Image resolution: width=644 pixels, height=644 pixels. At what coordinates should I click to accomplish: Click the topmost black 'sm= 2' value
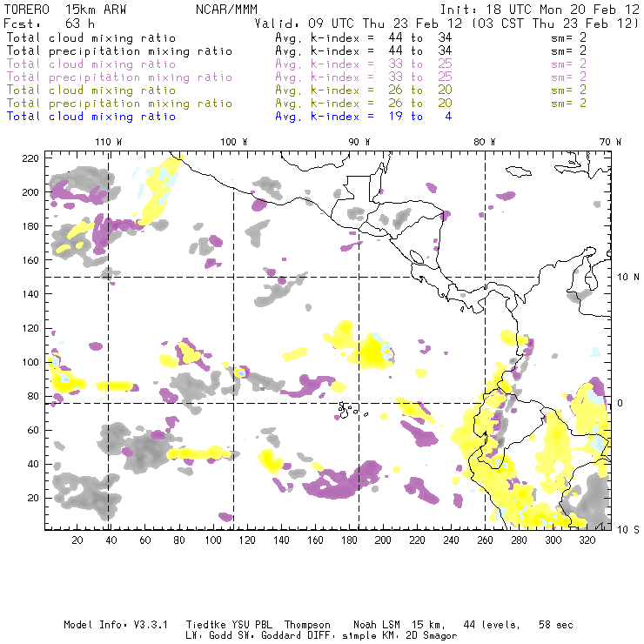coord(568,37)
